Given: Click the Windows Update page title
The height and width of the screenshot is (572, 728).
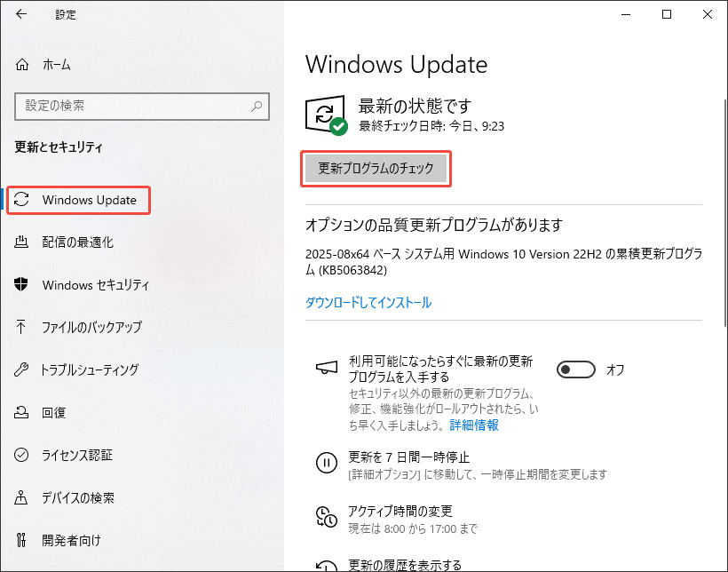Looking at the screenshot, I should (397, 65).
